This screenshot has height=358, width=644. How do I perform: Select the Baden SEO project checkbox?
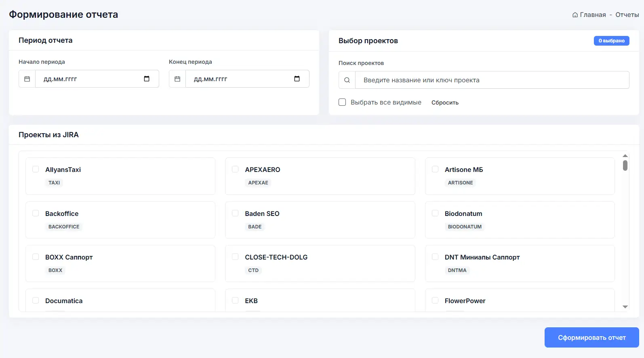[x=235, y=213]
